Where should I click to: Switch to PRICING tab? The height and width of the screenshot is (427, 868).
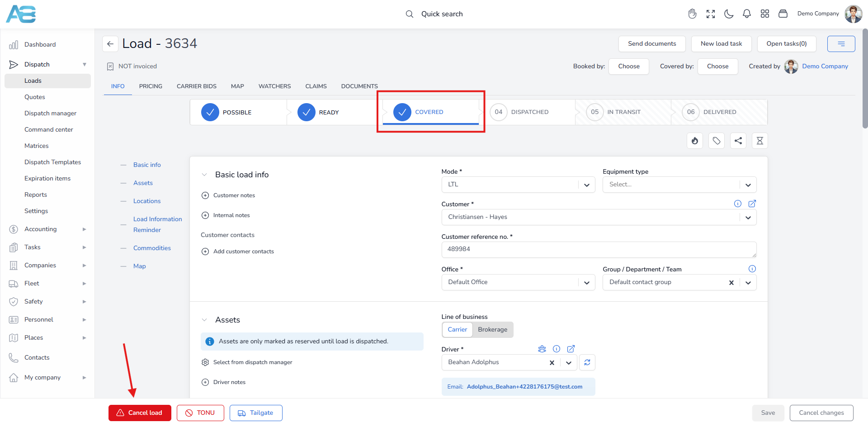point(151,86)
